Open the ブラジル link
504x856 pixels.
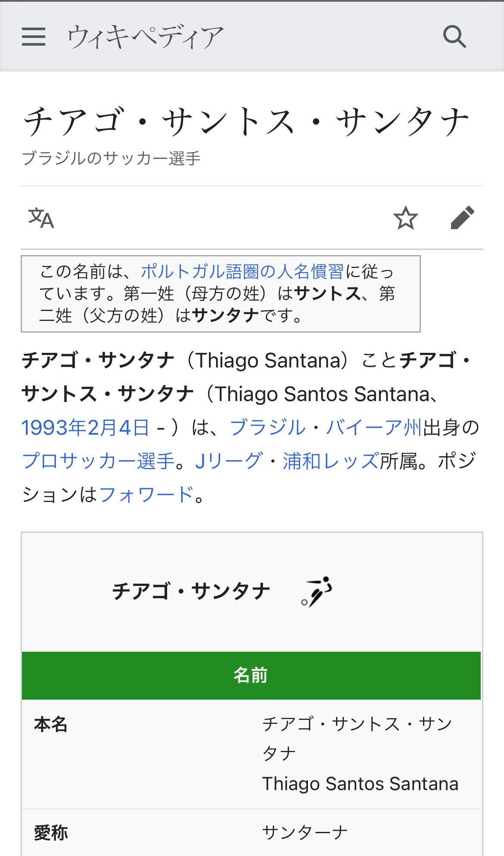pyautogui.click(x=268, y=428)
